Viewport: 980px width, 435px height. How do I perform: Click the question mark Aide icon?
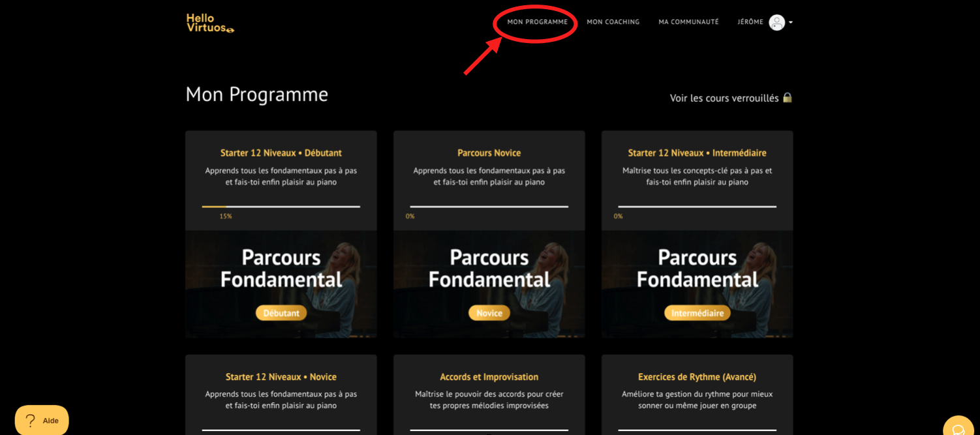pyautogui.click(x=31, y=421)
